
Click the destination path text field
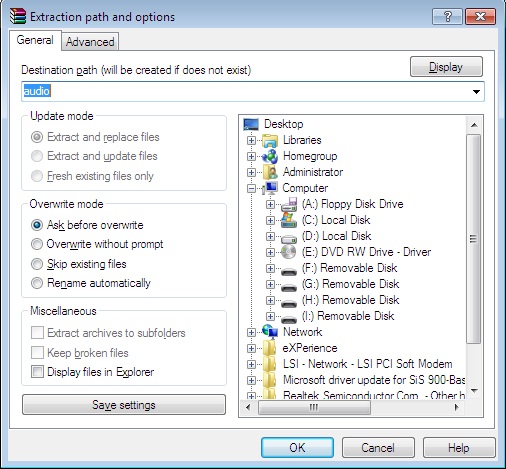click(x=246, y=91)
